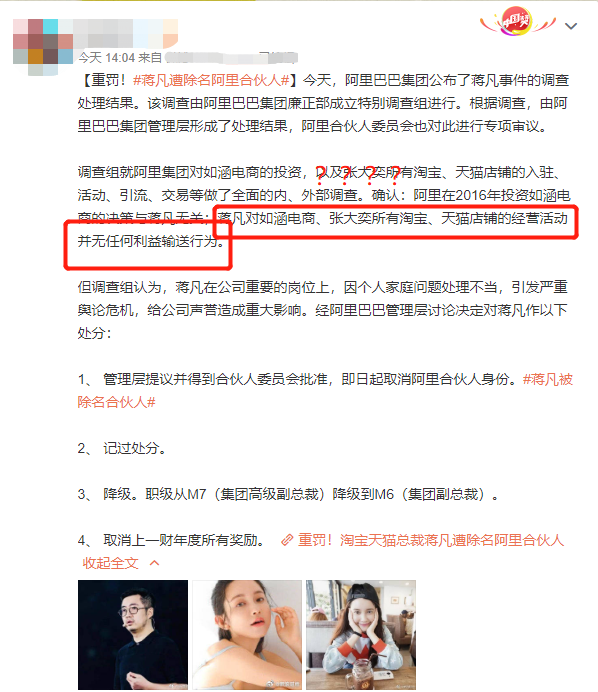The width and height of the screenshot is (598, 692).
Task: View the thumbnail of man with glasses
Action: pyautogui.click(x=133, y=635)
